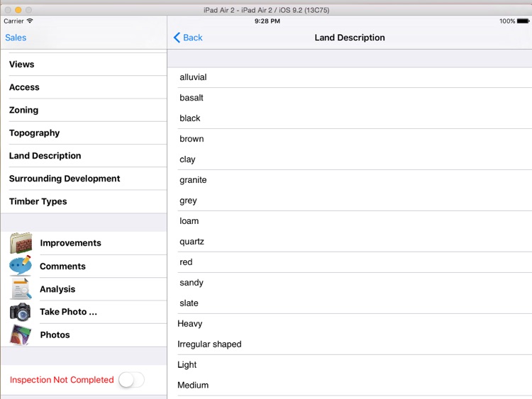The height and width of the screenshot is (399, 532).
Task: Open the Surrounding Development section
Action: pos(84,179)
